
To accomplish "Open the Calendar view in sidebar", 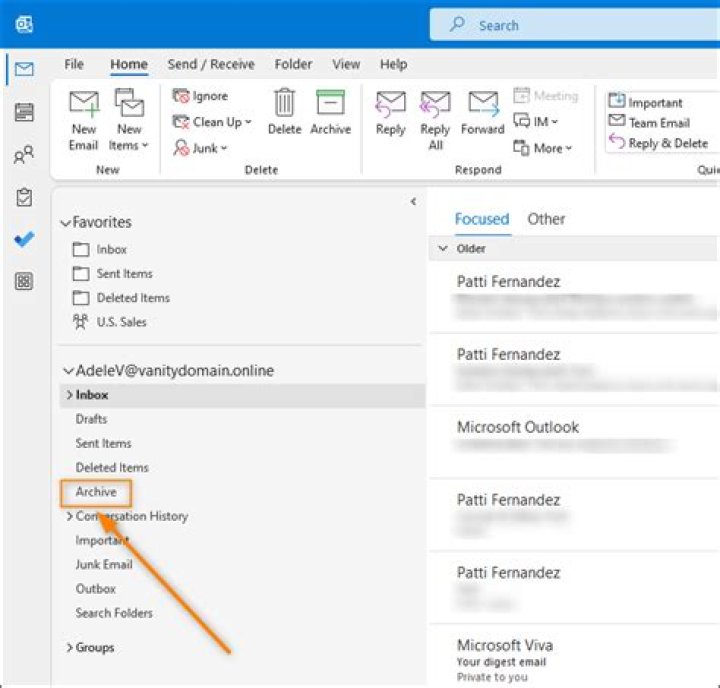I will point(25,112).
